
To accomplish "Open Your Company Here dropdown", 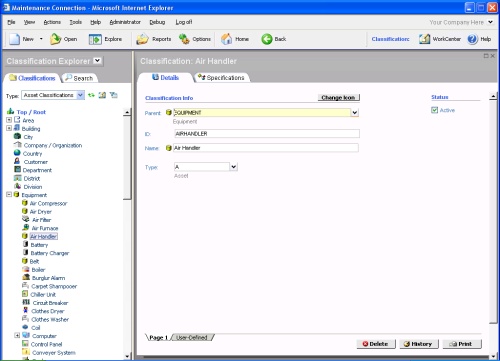I will 490,22.
